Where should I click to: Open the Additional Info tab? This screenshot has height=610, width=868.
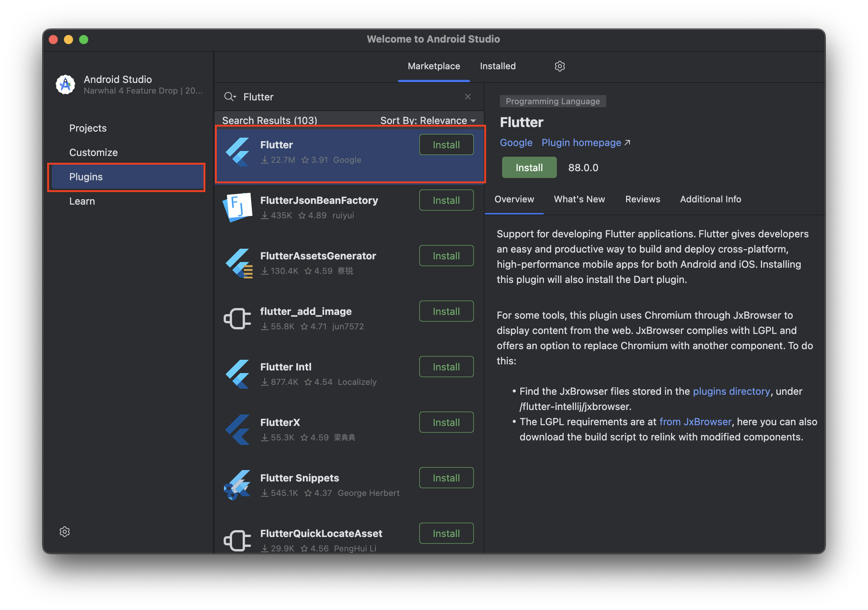click(x=711, y=199)
